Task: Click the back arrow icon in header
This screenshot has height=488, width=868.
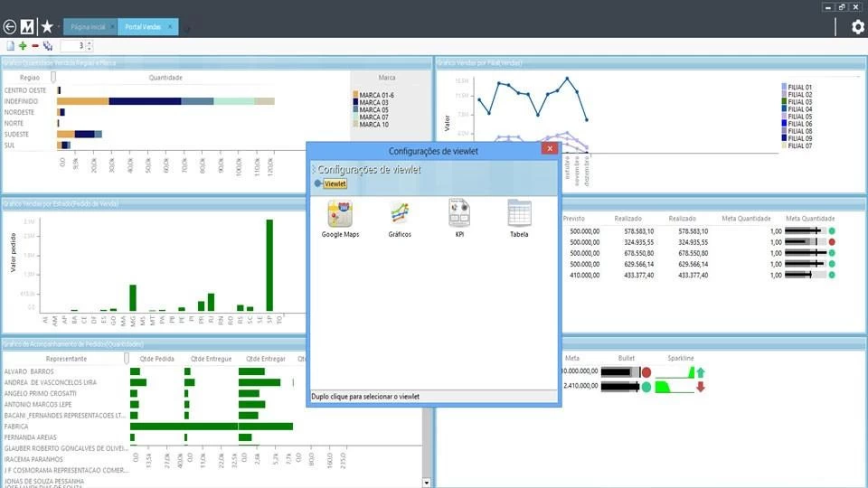Action: (10, 27)
